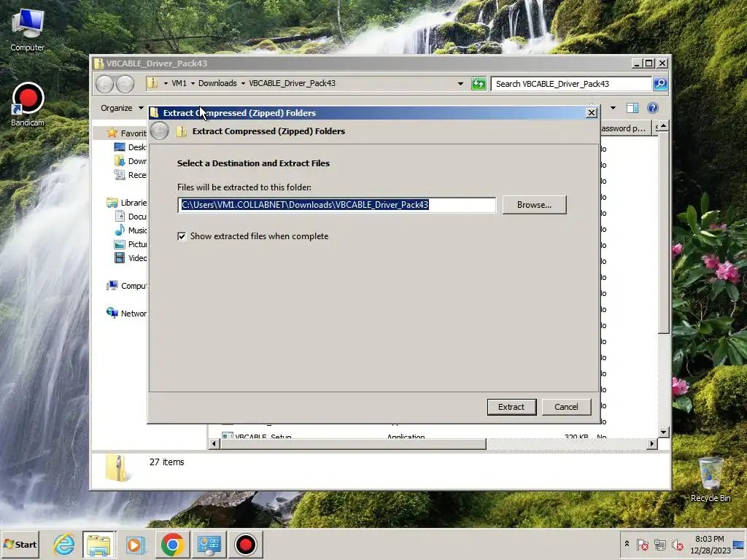Show hidden tray icons arrow
The image size is (747, 560).
click(x=627, y=544)
